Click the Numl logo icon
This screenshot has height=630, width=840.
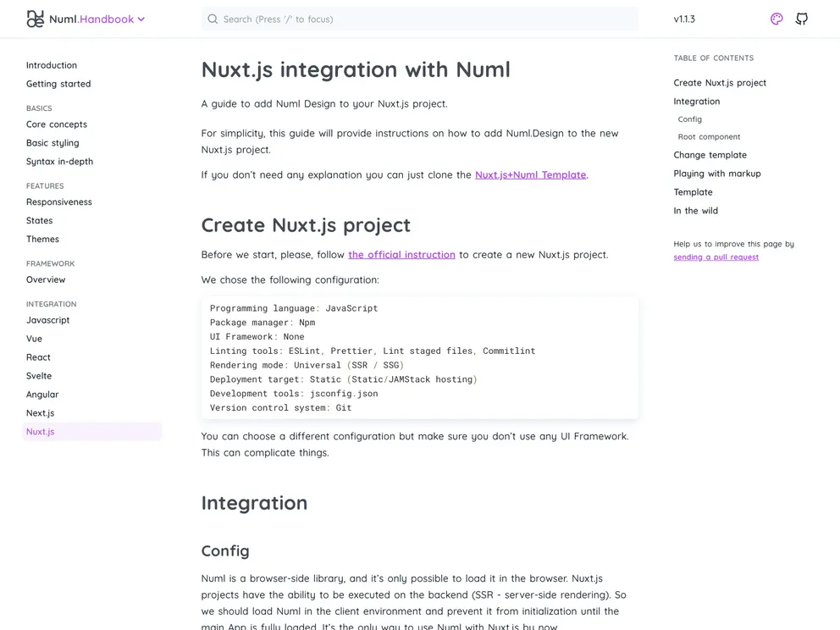(x=35, y=19)
